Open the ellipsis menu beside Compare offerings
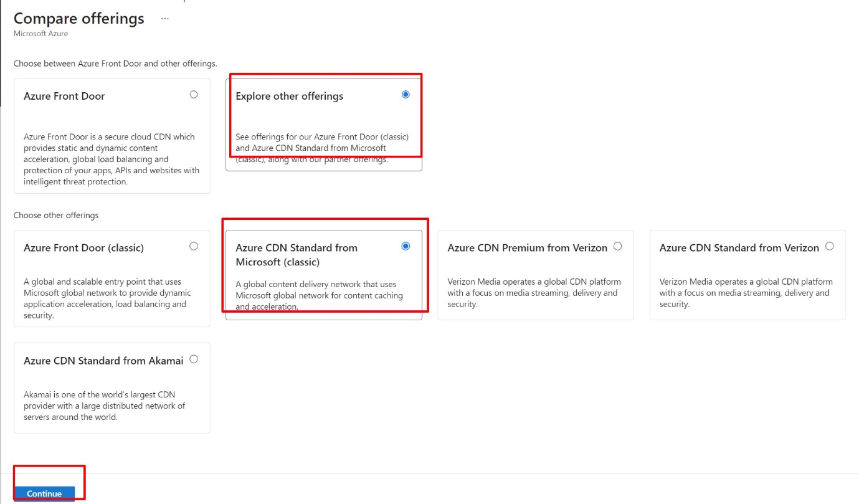Screen dimensions: 859x504 [x=164, y=19]
